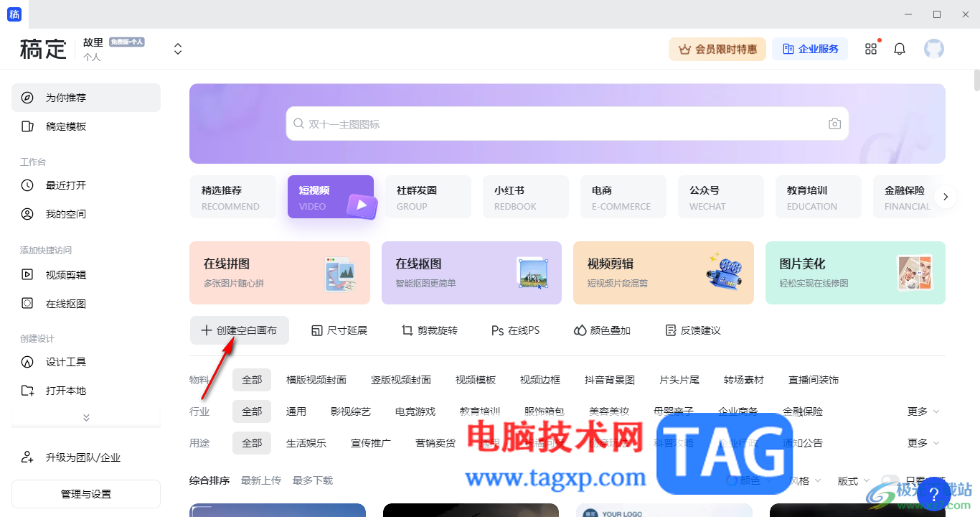Filter 物料 by 抖音背景图
The width and height of the screenshot is (980, 517).
click(610, 380)
